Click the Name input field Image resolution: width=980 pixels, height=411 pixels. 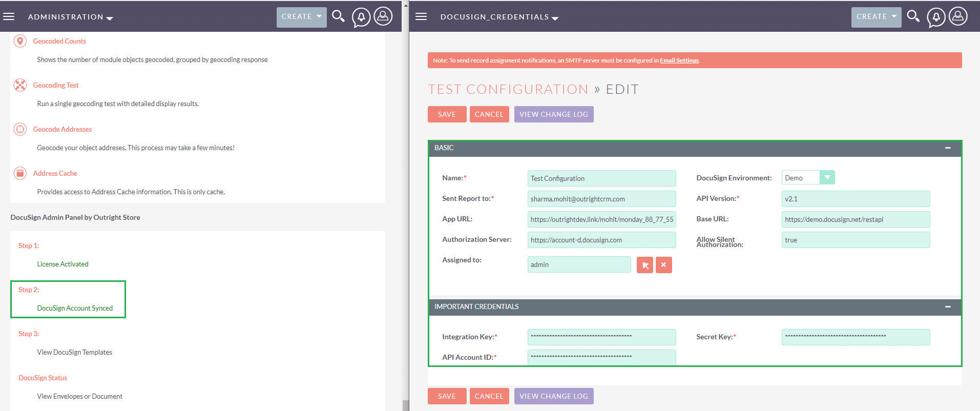[601, 178]
